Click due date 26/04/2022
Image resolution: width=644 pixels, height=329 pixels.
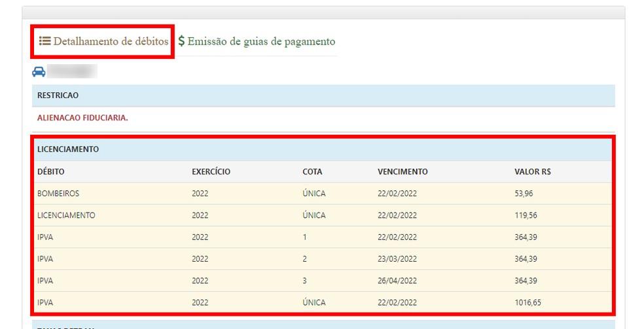click(397, 281)
